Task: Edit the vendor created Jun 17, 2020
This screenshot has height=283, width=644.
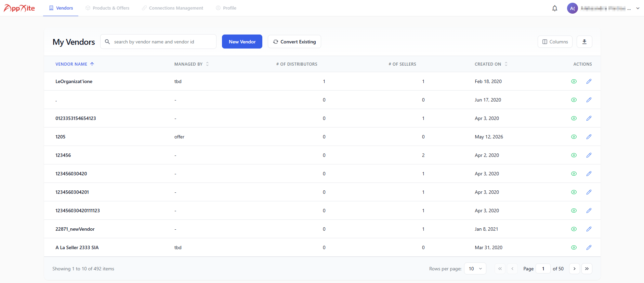Action: click(589, 100)
